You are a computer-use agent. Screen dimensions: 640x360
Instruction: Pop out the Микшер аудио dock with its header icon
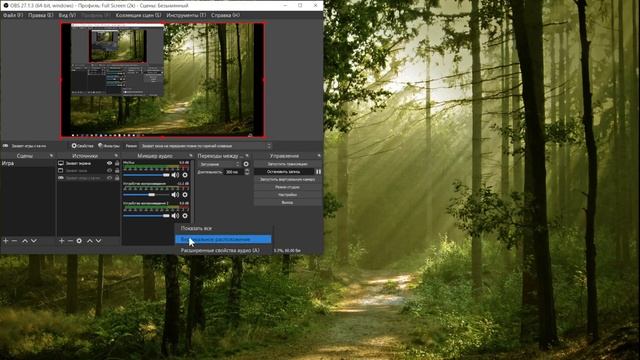coord(191,156)
